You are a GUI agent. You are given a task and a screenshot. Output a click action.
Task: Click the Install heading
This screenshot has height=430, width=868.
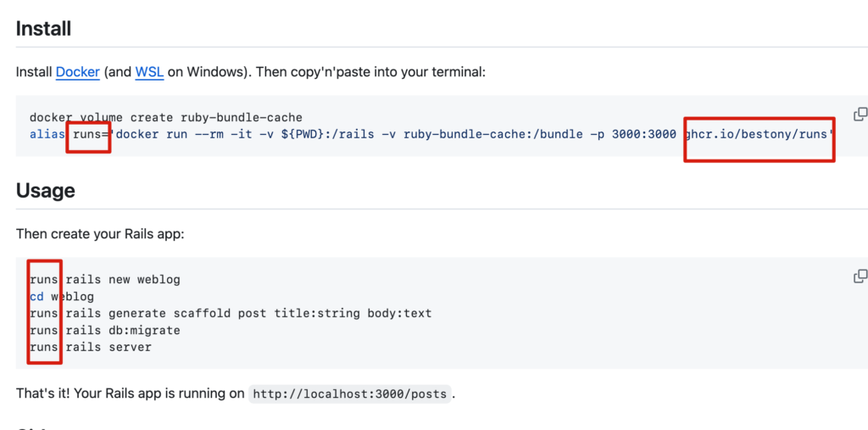coord(43,28)
